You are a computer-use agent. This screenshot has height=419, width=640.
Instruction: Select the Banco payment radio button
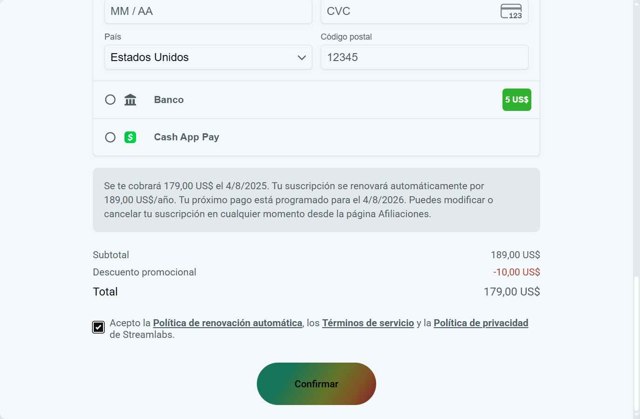(x=110, y=100)
